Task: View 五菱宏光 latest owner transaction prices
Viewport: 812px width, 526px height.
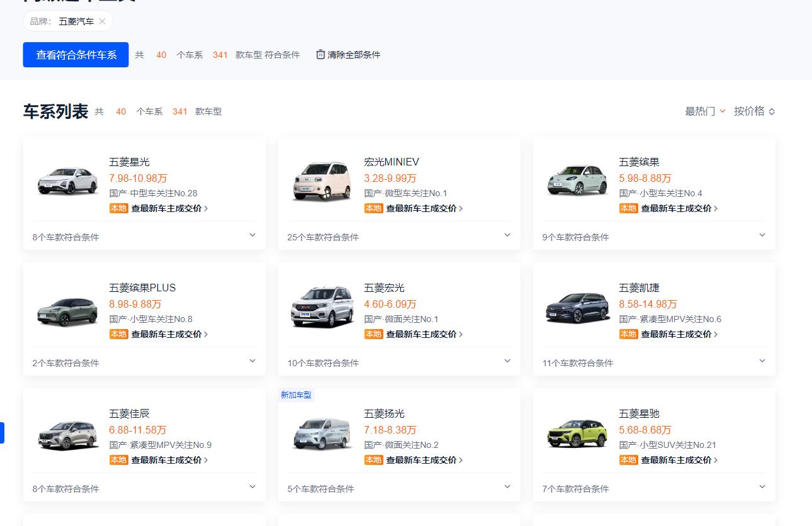Action: coord(421,334)
